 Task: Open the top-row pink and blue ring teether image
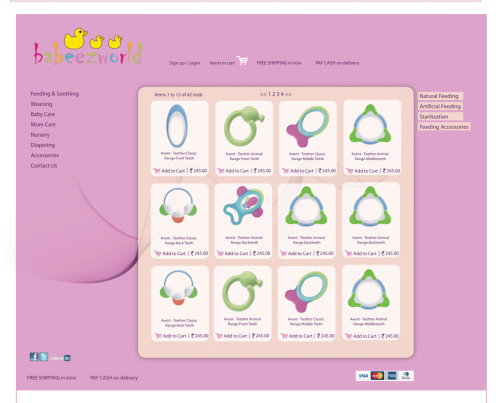[308, 127]
